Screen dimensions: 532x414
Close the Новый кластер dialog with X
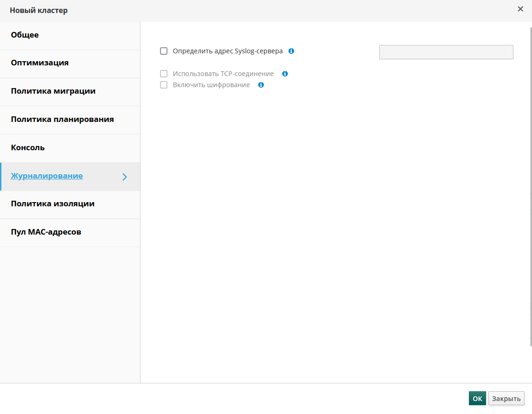pyautogui.click(x=520, y=9)
